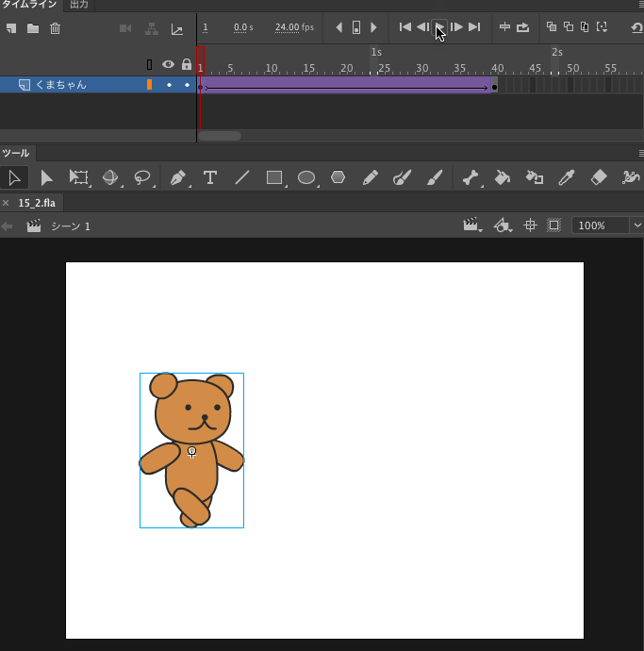
Task: Open the Edit Scene dropdown
Action: click(x=472, y=225)
